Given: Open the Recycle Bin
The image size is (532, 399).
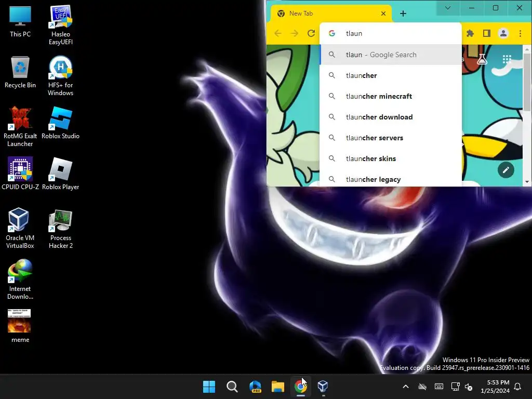Looking at the screenshot, I should pyautogui.click(x=20, y=72).
